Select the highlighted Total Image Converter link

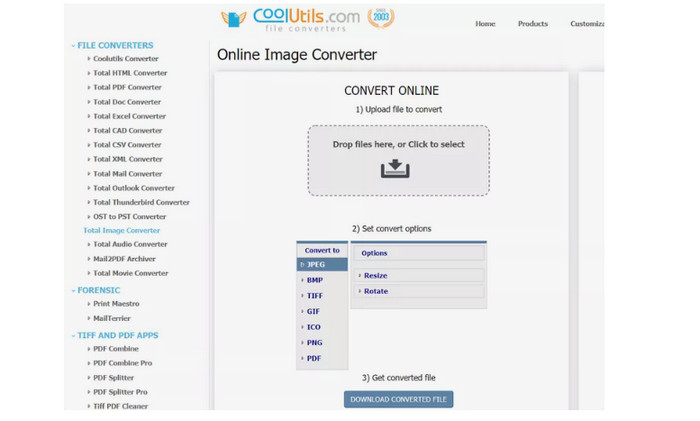[121, 230]
